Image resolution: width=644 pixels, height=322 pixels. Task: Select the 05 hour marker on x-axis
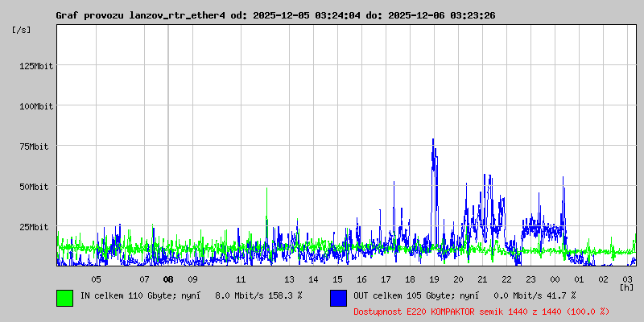coord(96,279)
